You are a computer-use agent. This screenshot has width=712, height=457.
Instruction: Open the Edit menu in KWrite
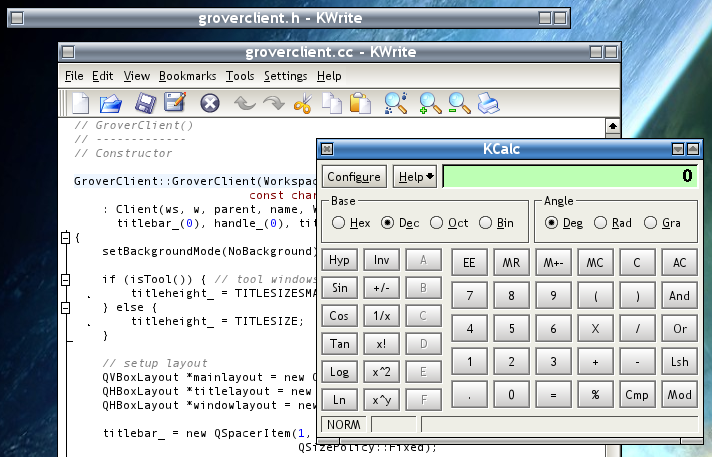(103, 76)
